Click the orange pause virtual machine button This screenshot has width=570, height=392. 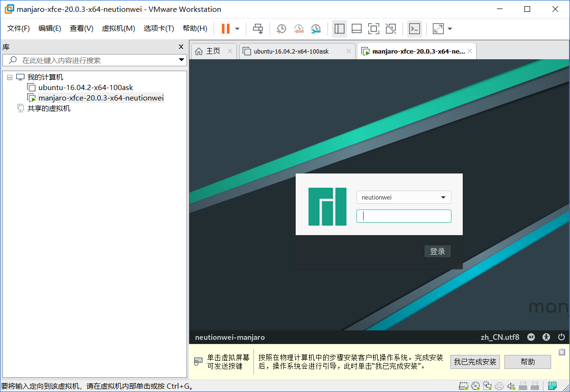pos(225,29)
